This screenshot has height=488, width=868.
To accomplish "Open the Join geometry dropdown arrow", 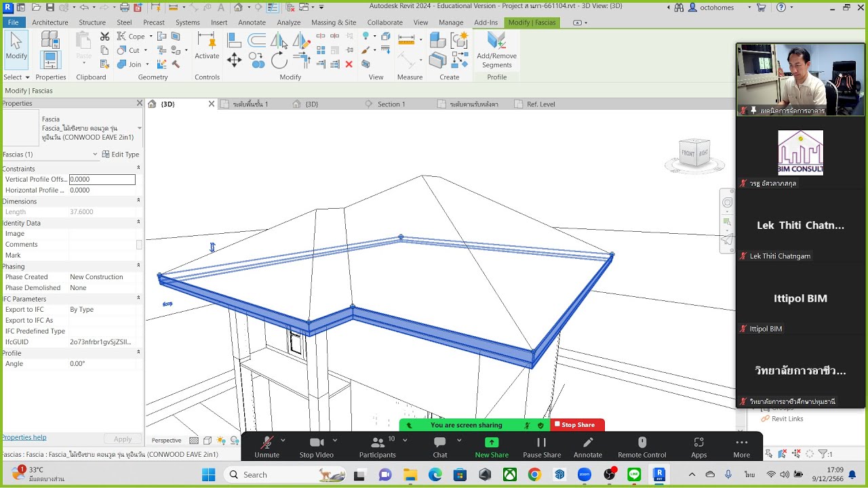I will (x=148, y=64).
